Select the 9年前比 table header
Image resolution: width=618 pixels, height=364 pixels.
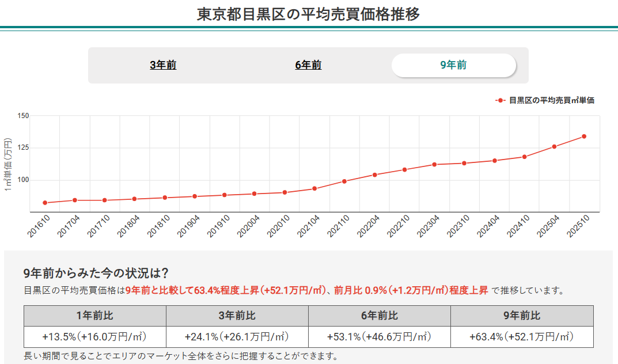(521, 315)
